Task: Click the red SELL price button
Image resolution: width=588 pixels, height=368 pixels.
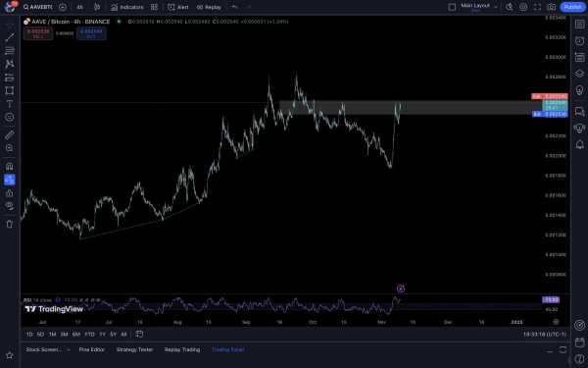Action: click(38, 33)
